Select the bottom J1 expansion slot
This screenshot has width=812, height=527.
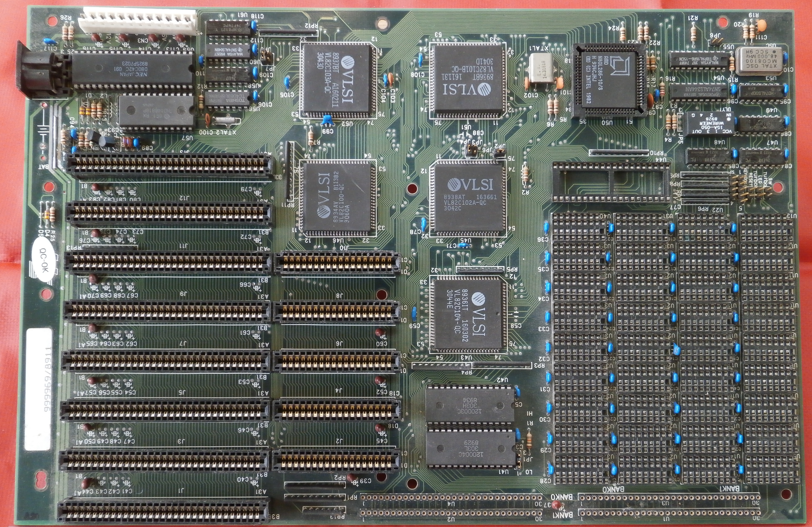[x=163, y=512]
